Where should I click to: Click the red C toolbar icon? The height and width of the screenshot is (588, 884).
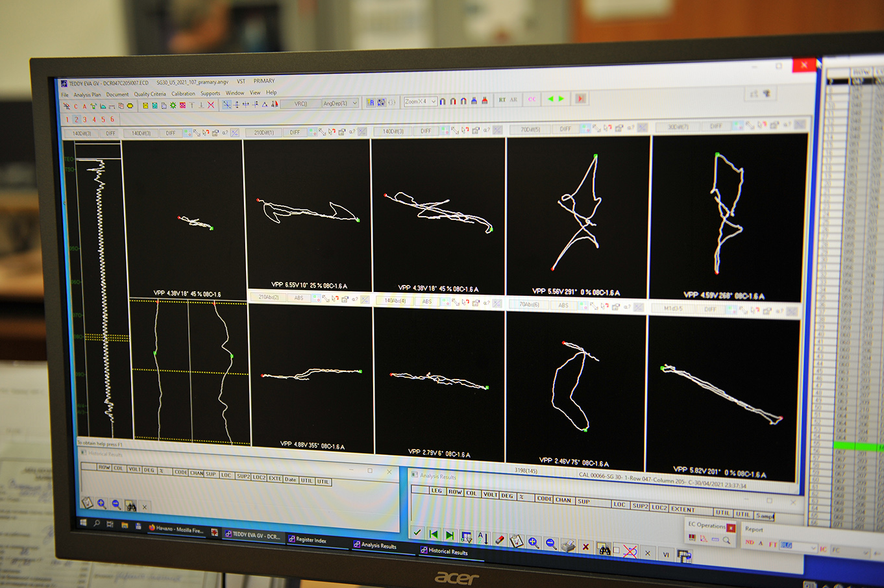[75, 106]
